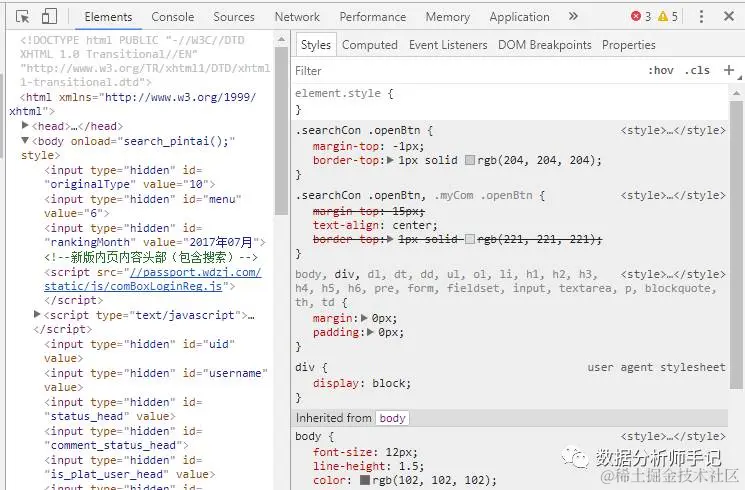Switch to the Elements tab
The width and height of the screenshot is (745, 490).
point(108,17)
